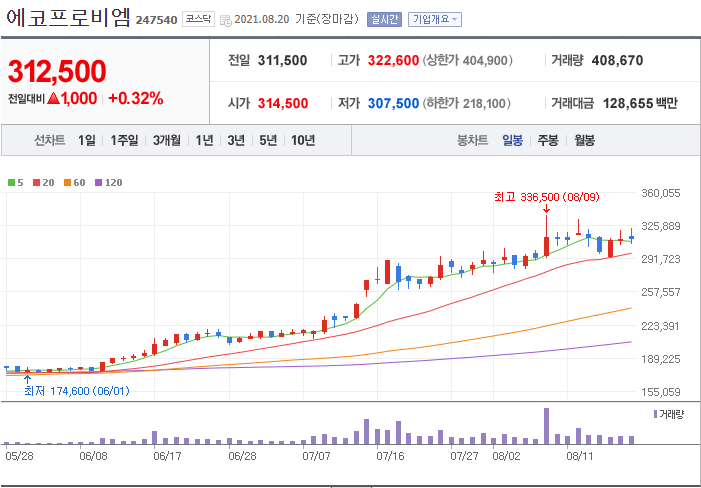Click the 시가 value 314,500
Screen dimensions: 701x488
coord(283,103)
